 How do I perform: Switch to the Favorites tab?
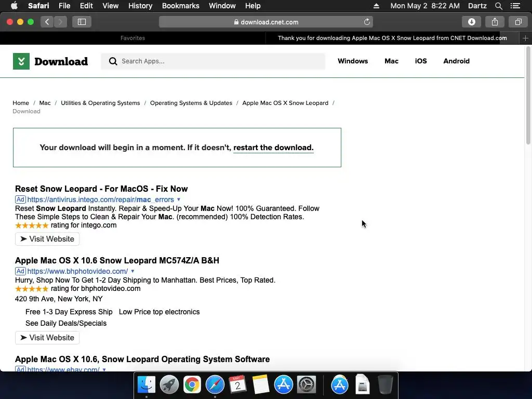[132, 38]
